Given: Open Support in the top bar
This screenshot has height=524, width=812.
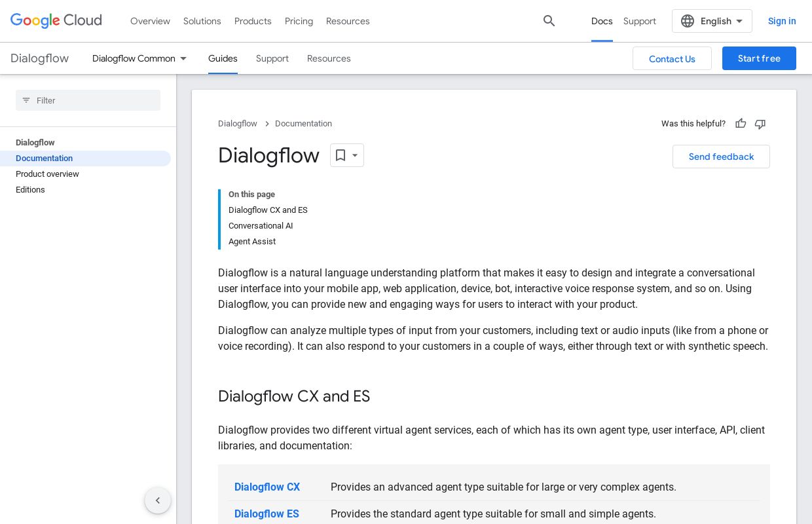Looking at the screenshot, I should (x=640, y=21).
